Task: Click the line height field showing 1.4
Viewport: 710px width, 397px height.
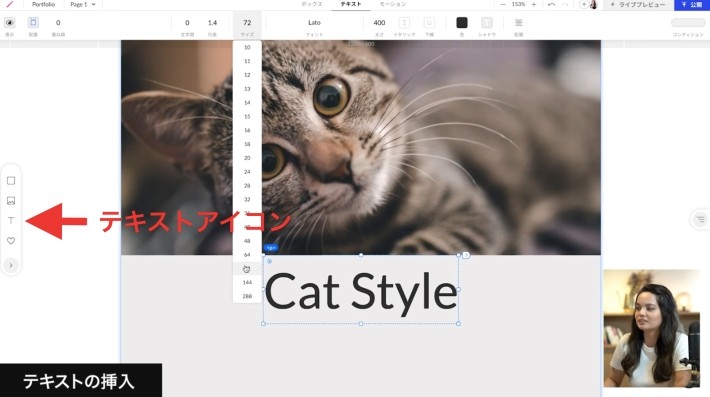Action: 212,23
